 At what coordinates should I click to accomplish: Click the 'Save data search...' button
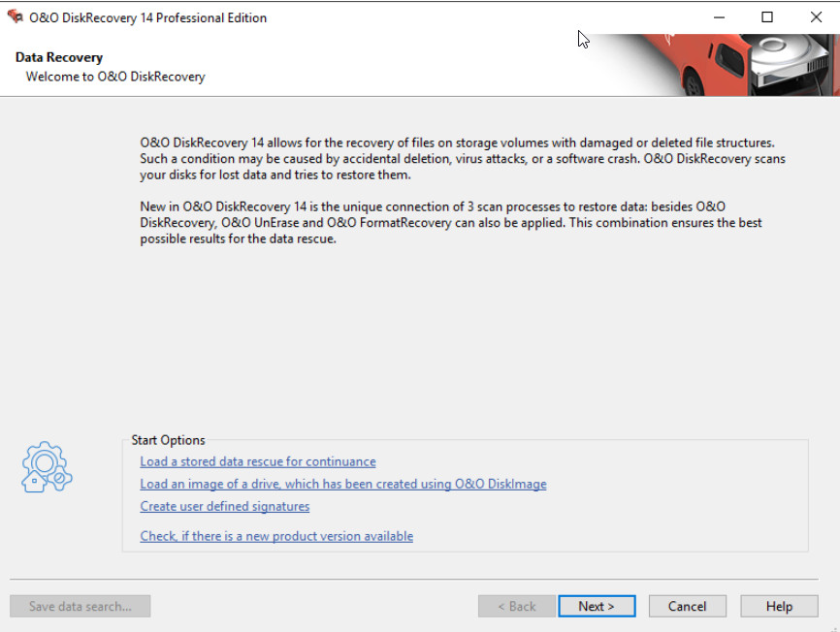coord(80,607)
